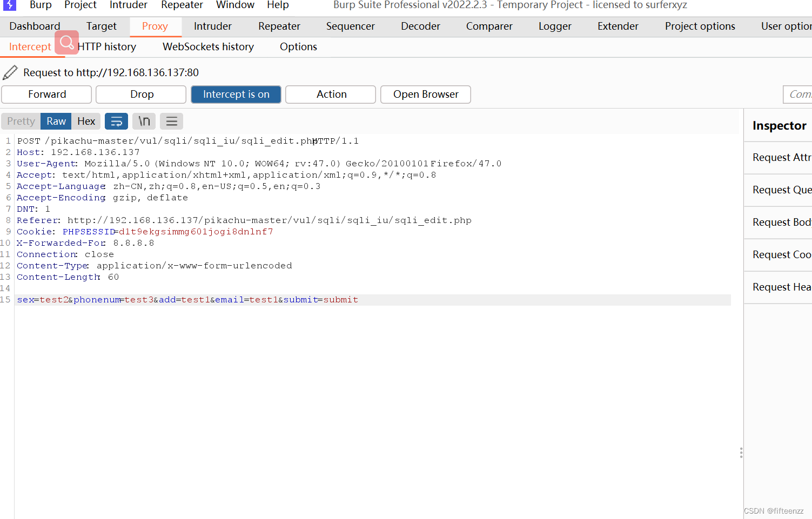Open the Intruder tool tab
This screenshot has width=812, height=519.
(x=213, y=26)
